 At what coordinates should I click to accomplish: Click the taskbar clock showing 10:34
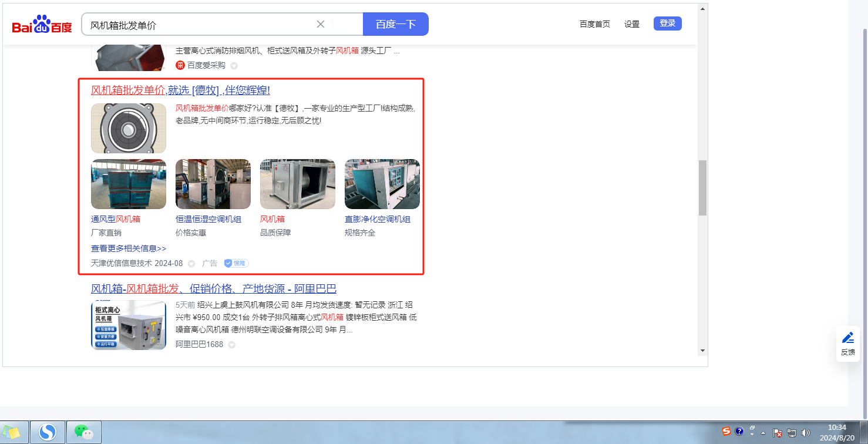coord(837,432)
